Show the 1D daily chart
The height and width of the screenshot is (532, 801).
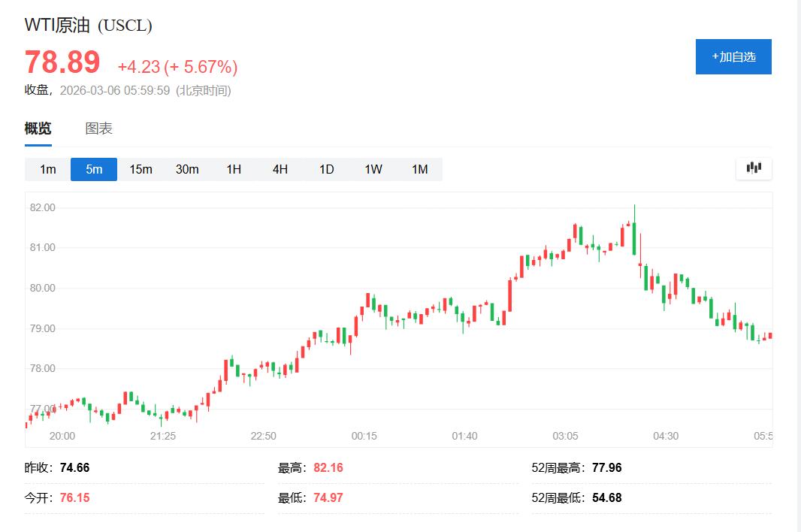(326, 169)
